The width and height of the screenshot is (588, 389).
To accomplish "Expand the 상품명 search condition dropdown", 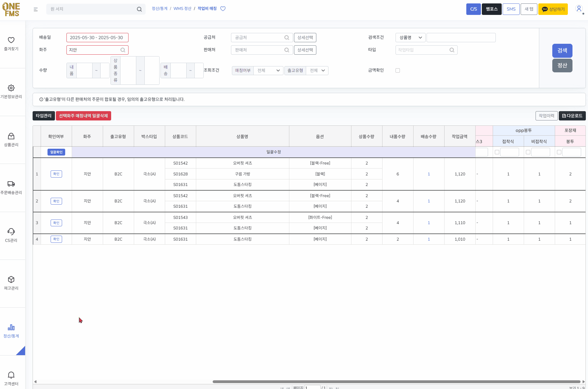I will (410, 38).
